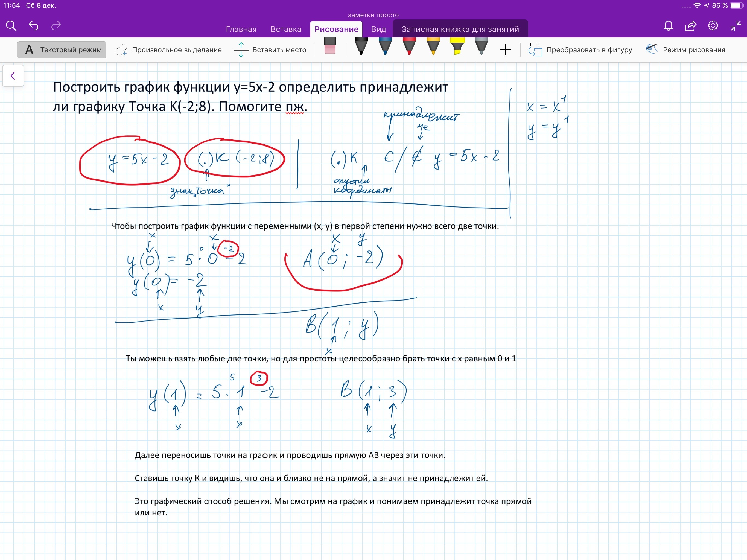Add a new pen with plus
This screenshot has height=560, width=747.
(505, 50)
